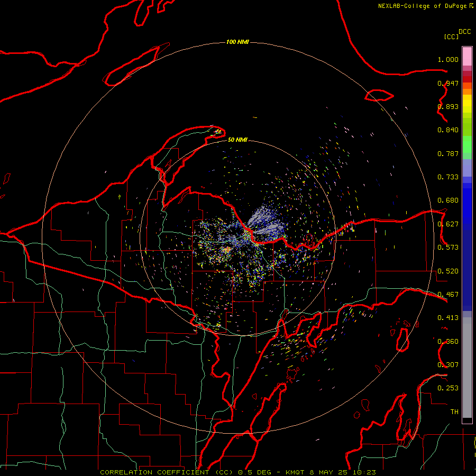This screenshot has width=476, height=476.
Task: Select the 0.253 scale value
Action: point(448,388)
